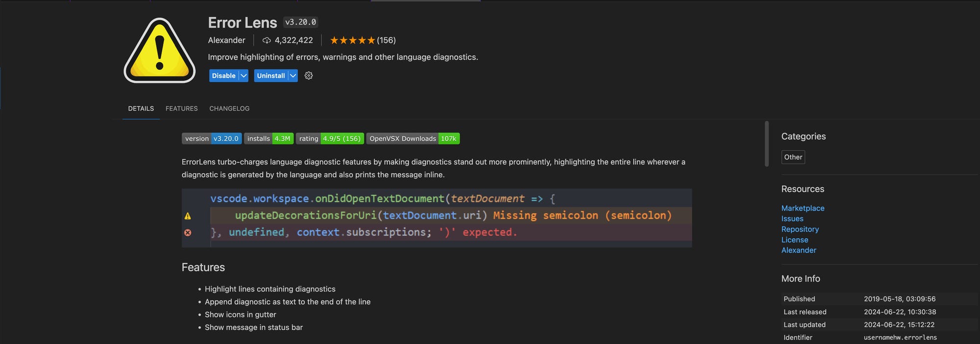Click the red error gutter icon in preview

click(x=188, y=232)
